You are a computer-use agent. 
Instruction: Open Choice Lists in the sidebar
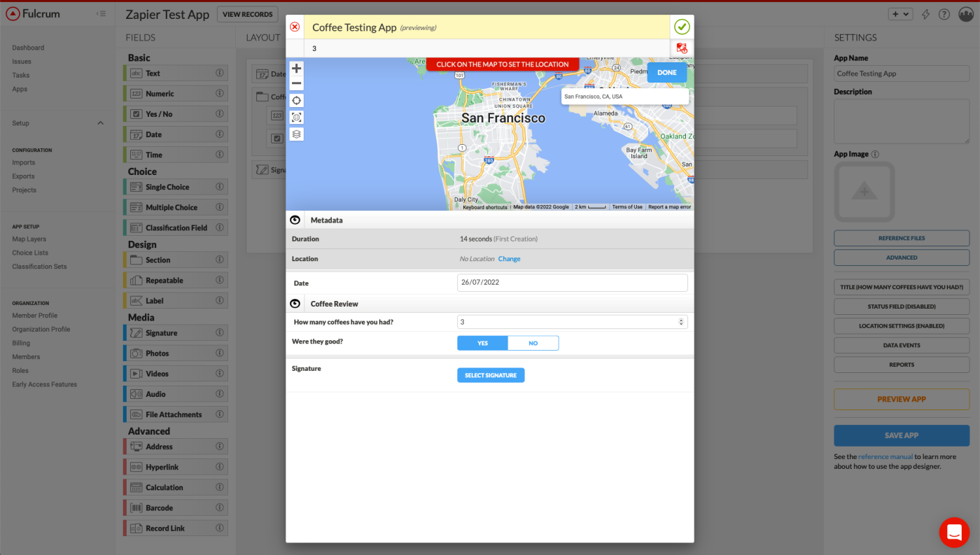click(30, 253)
